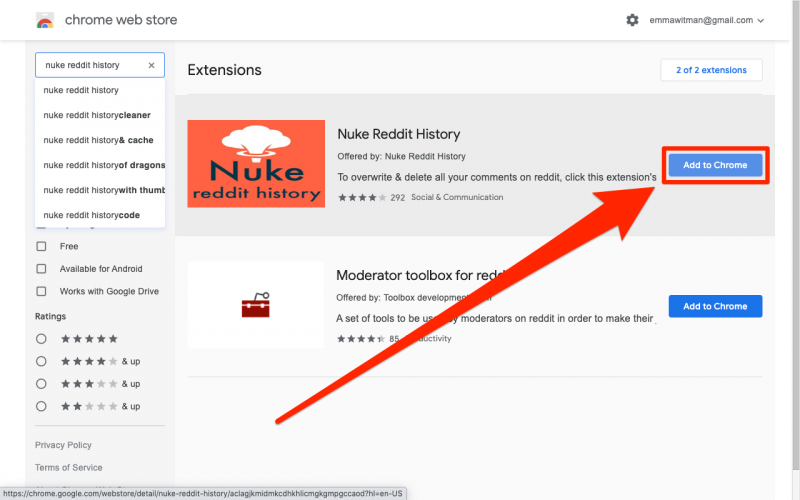The image size is (800, 500).
Task: Open the account dropdown for emmawitman@gmail.com
Action: 707,20
